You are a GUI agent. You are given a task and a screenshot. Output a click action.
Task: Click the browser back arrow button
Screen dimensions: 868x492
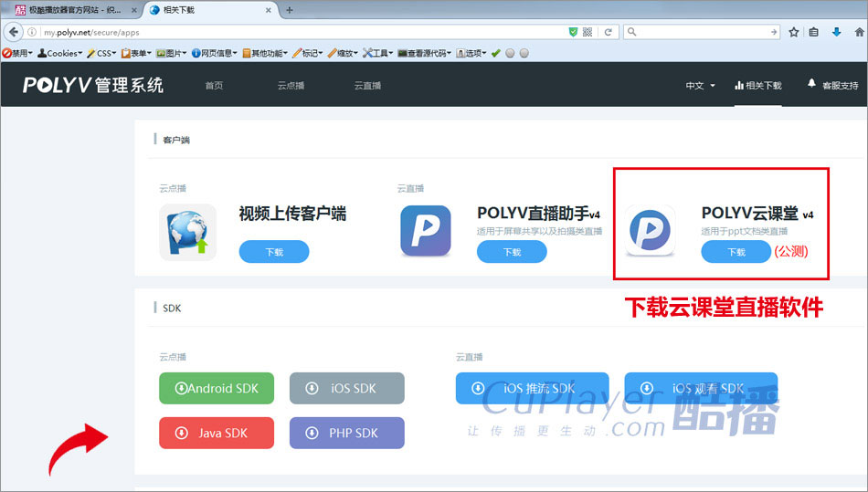click(x=14, y=32)
